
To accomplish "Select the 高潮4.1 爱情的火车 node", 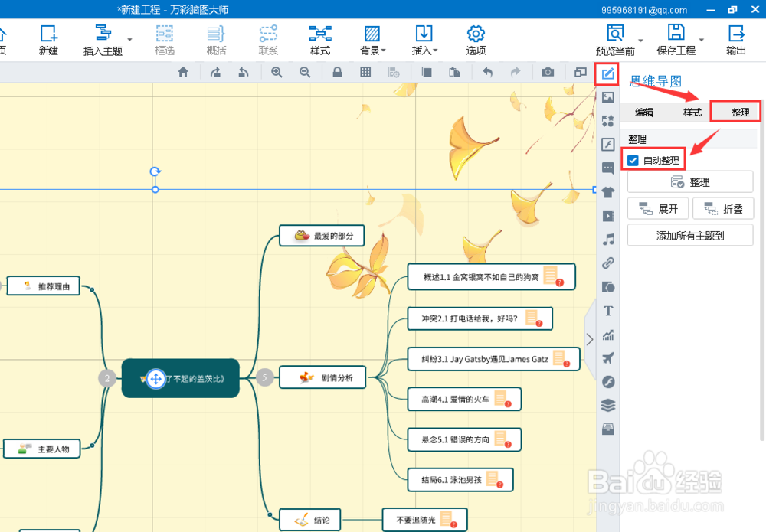I will (464, 400).
